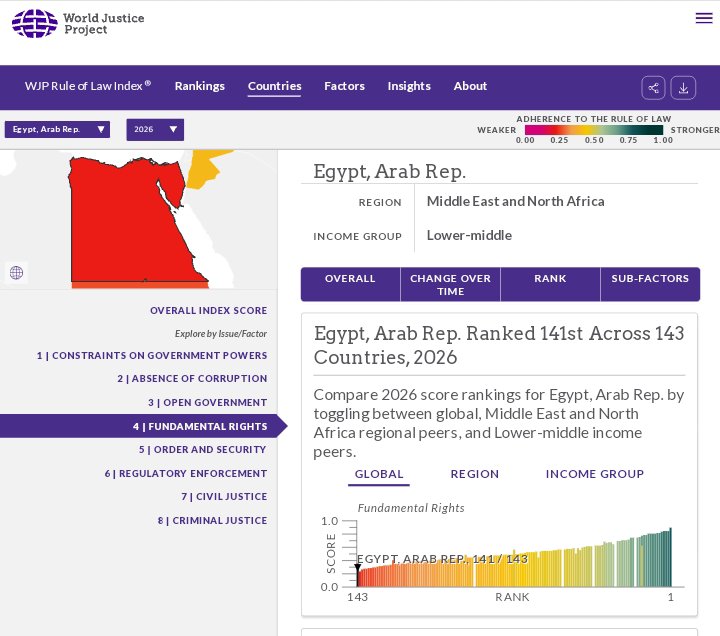Select the Global ranking toggle

click(x=379, y=474)
